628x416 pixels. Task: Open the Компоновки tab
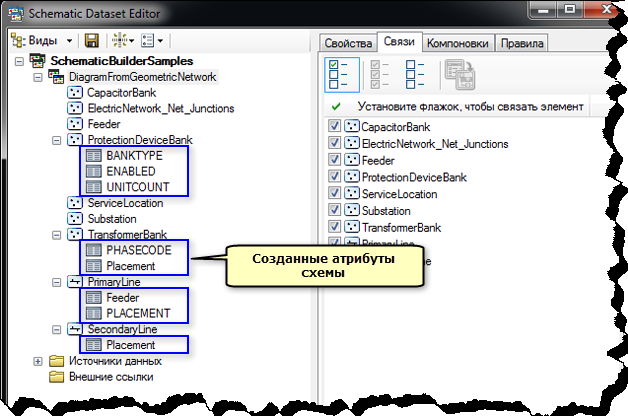tap(458, 44)
